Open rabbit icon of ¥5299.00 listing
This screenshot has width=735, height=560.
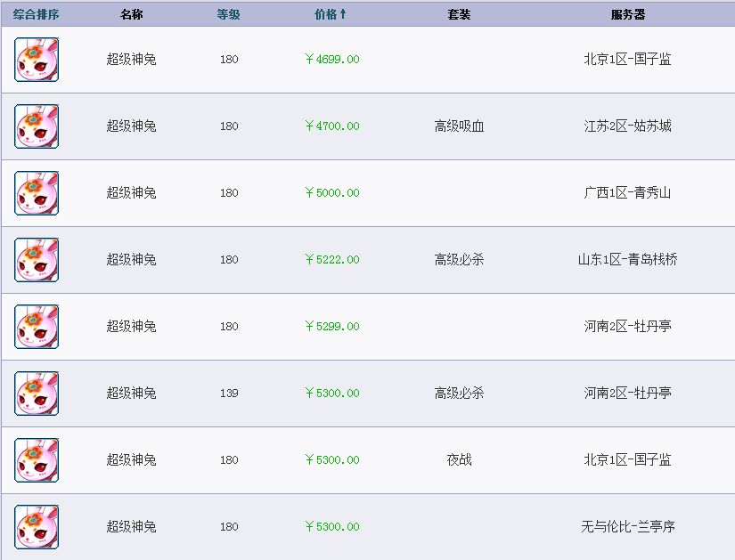coord(37,327)
